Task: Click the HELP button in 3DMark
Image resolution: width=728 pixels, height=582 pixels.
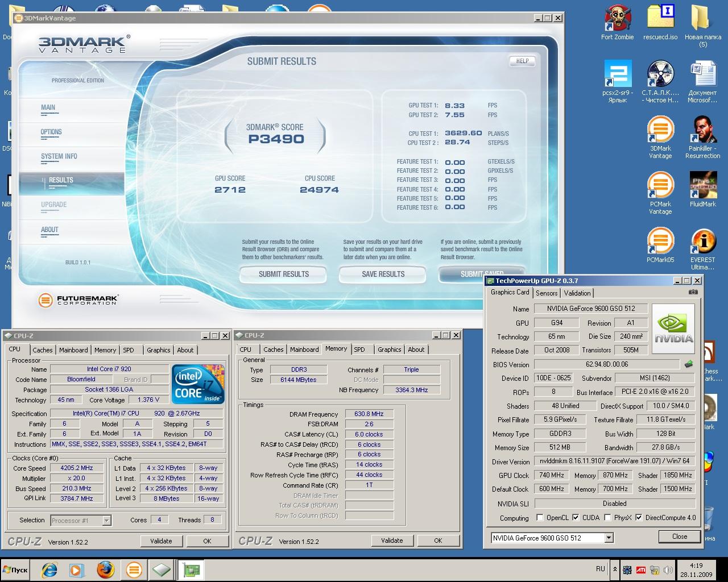Action: pyautogui.click(x=522, y=61)
